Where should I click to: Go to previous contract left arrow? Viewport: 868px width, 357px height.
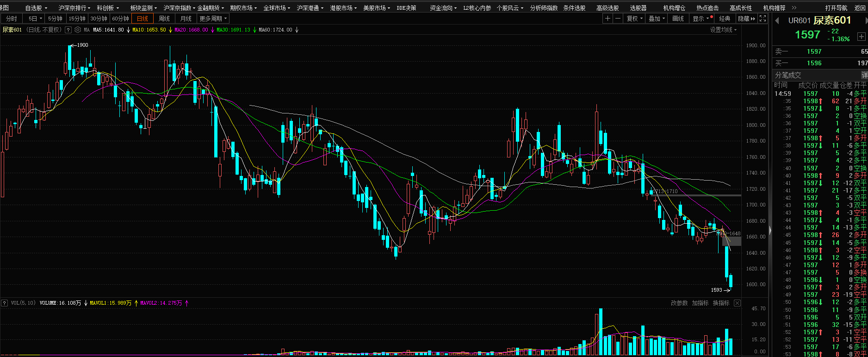(x=777, y=20)
